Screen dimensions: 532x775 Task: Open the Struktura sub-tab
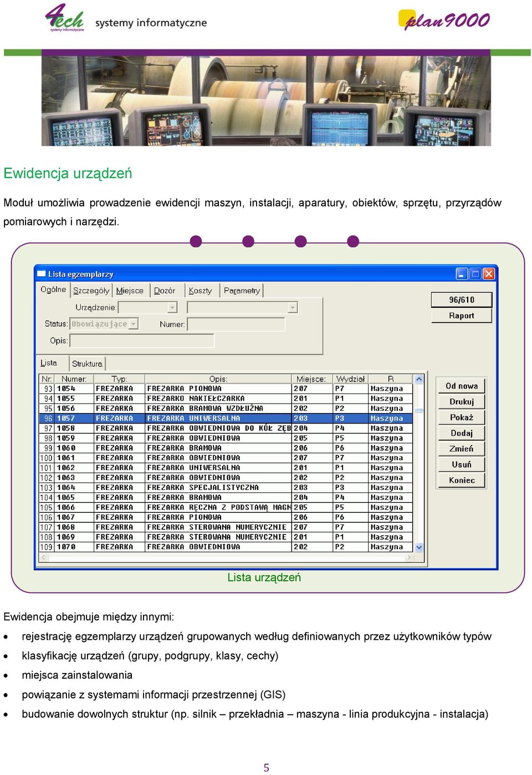[x=87, y=364]
